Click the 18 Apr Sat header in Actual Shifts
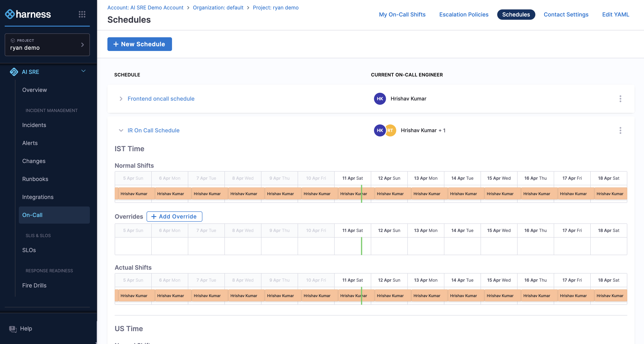 click(609, 280)
